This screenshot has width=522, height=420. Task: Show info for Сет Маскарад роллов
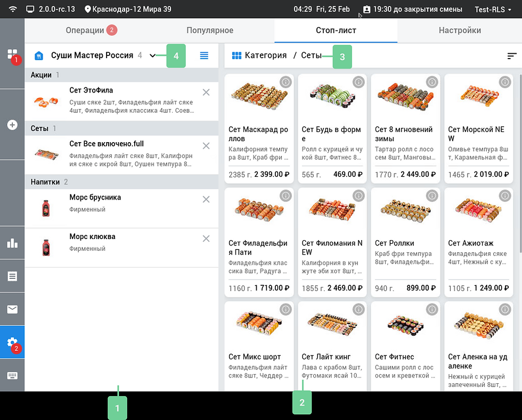(x=286, y=82)
